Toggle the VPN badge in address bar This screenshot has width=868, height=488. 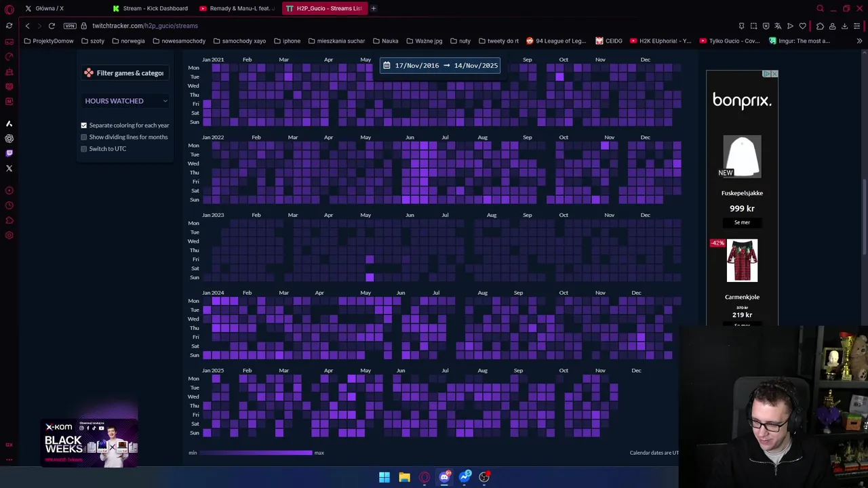70,26
